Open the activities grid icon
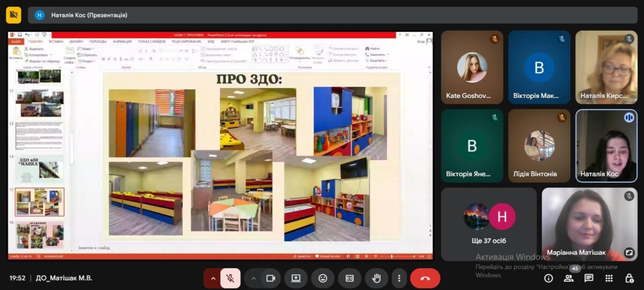 [609, 278]
